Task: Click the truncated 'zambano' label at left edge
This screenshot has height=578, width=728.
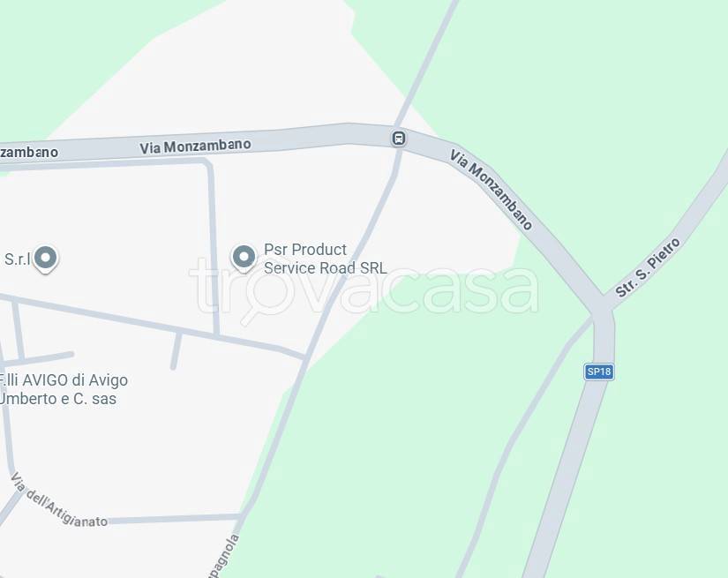Action: tap(29, 153)
